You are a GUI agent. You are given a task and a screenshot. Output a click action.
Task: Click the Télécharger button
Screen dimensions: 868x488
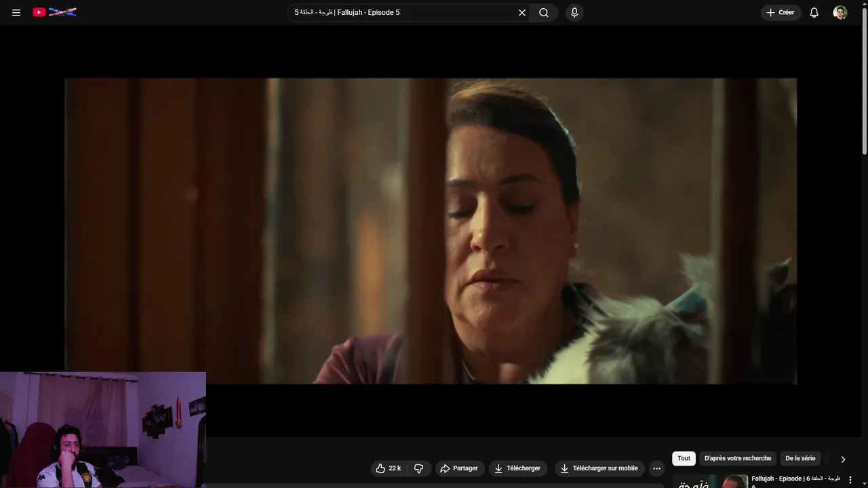point(517,468)
